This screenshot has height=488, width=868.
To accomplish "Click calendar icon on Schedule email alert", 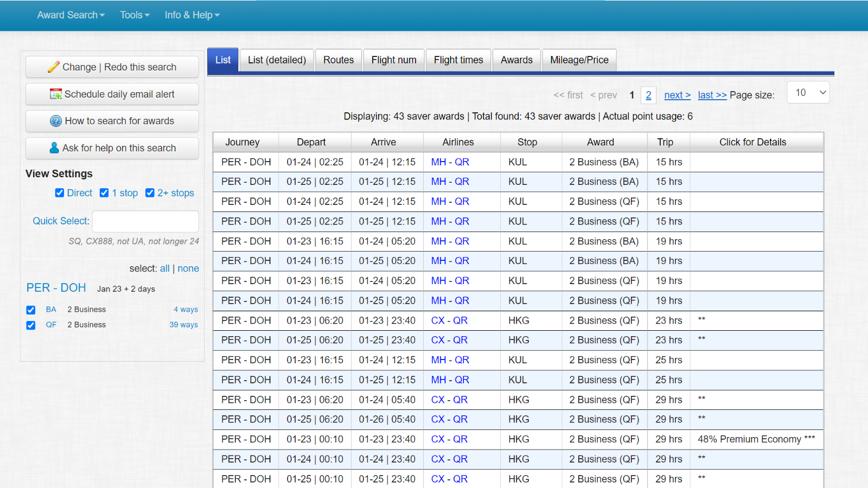I will 56,94.
